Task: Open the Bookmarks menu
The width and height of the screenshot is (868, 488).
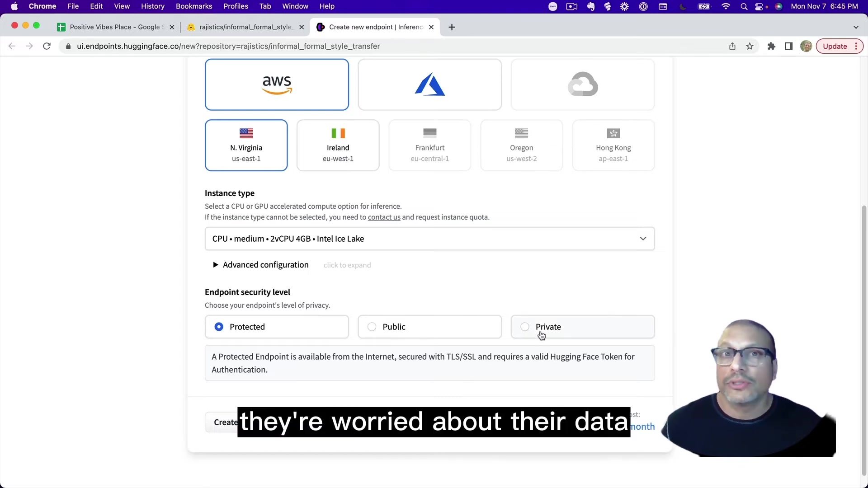Action: click(193, 6)
